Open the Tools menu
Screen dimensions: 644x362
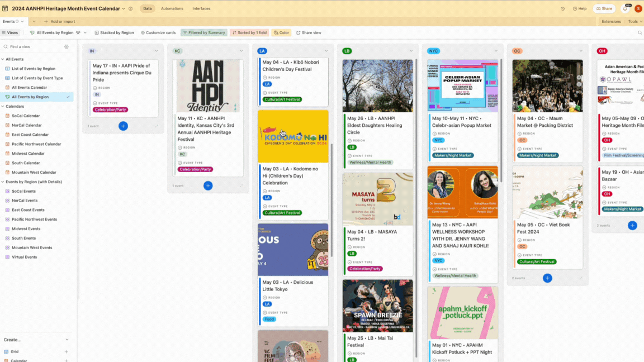pos(635,21)
